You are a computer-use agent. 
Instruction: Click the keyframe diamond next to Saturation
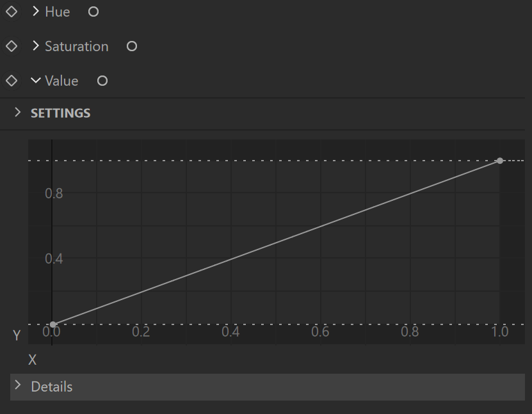(12, 46)
